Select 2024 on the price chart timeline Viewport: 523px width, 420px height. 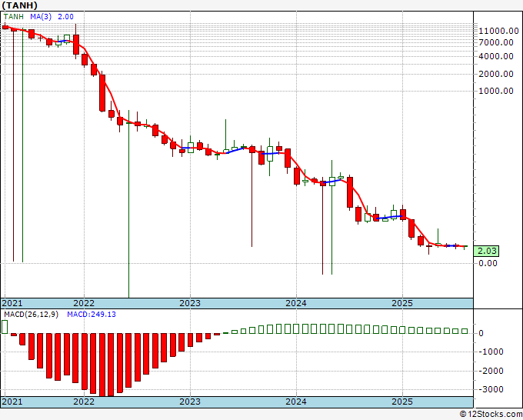(x=296, y=303)
